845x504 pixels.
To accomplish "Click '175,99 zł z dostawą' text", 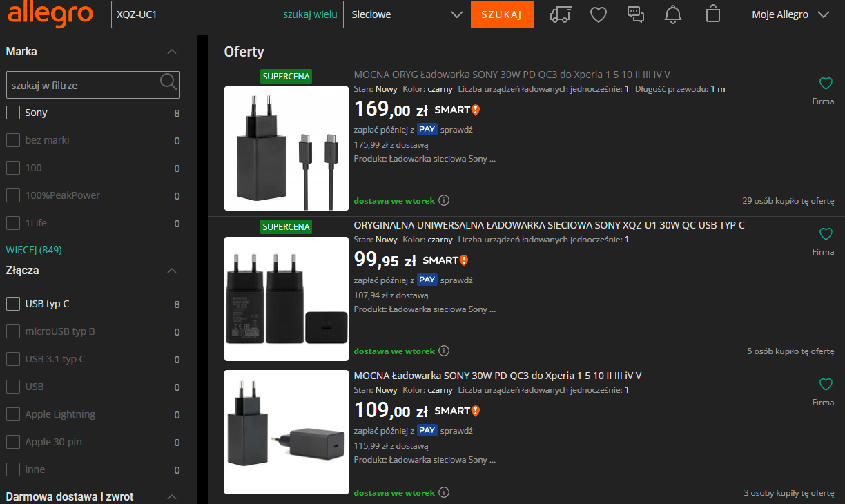I will coord(391,145).
